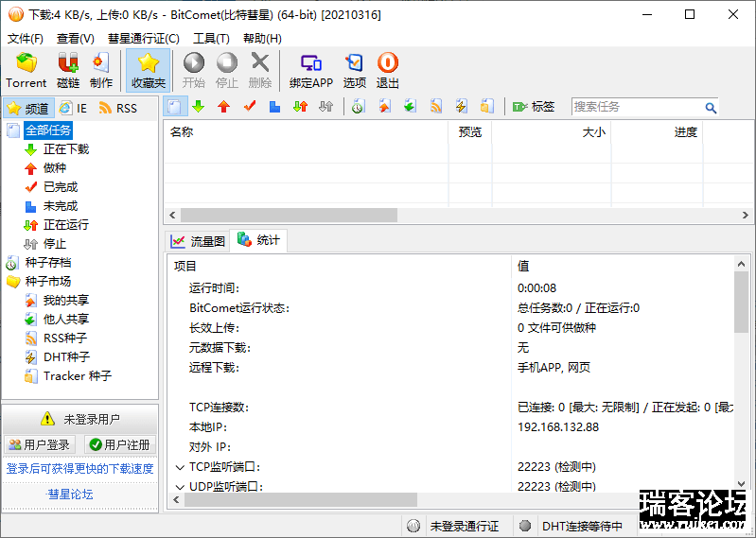Click task list horizontal scrollbar right arrow
The image size is (756, 538).
pos(746,216)
